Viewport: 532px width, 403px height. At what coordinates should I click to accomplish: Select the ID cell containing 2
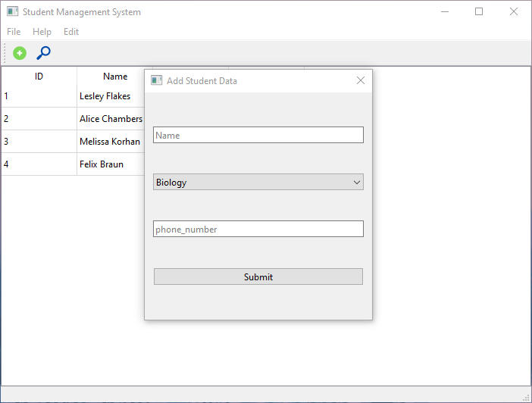39,119
